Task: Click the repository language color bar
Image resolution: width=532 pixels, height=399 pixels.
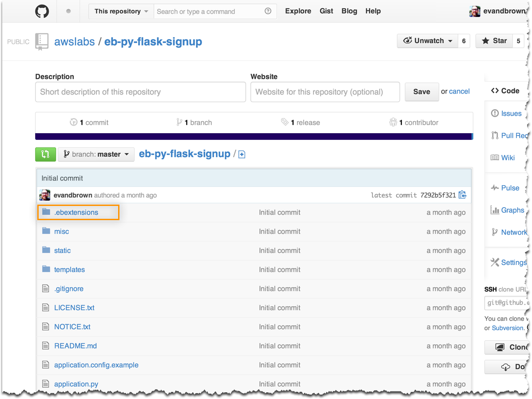Action: coord(254,136)
